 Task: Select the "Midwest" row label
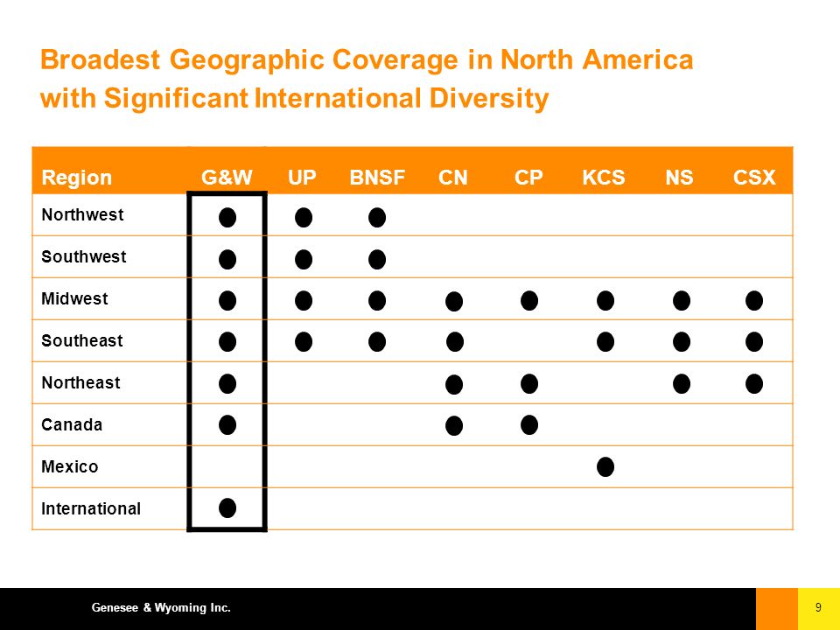pyautogui.click(x=74, y=298)
